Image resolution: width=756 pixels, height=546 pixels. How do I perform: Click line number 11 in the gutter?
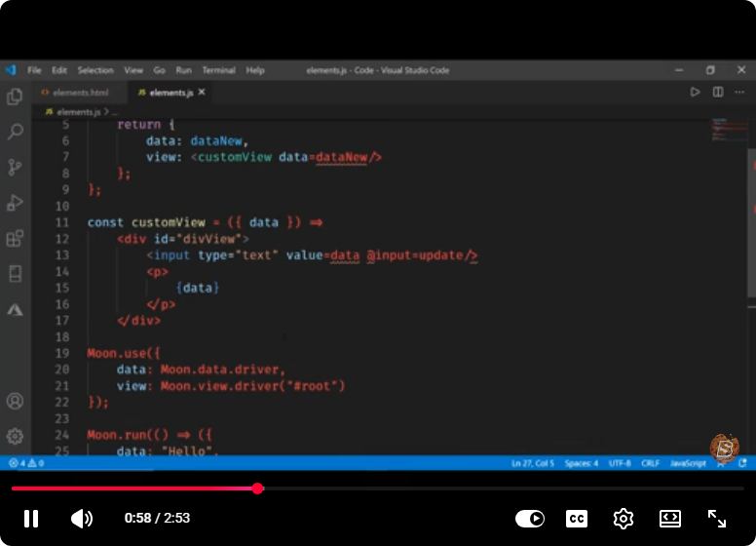point(62,222)
